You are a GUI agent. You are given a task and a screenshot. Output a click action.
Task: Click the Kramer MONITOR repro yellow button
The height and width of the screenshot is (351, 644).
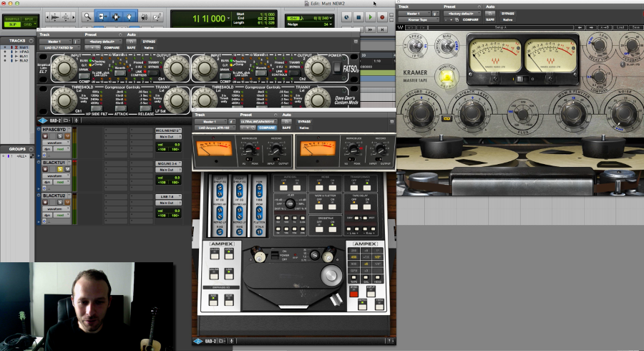447,77
